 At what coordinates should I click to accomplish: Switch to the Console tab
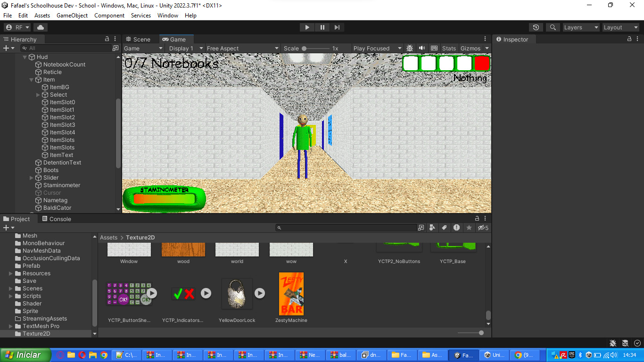coord(57,219)
